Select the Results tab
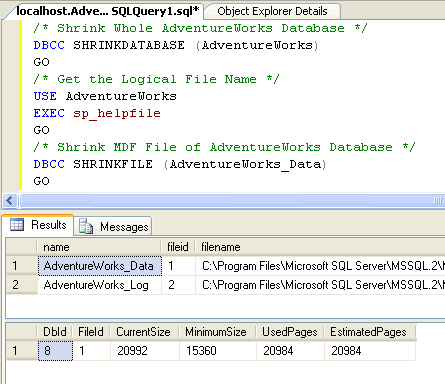 coord(38,225)
